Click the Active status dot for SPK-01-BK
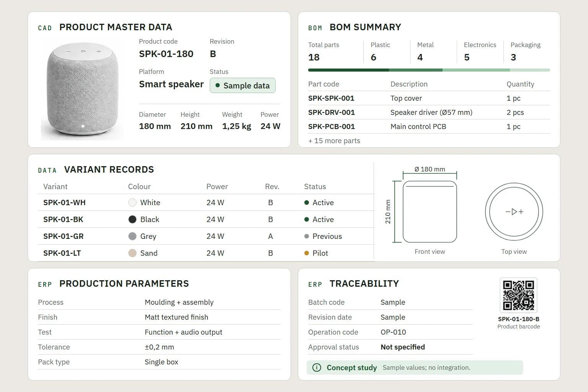Viewport: 588px width, 392px height. pos(306,219)
